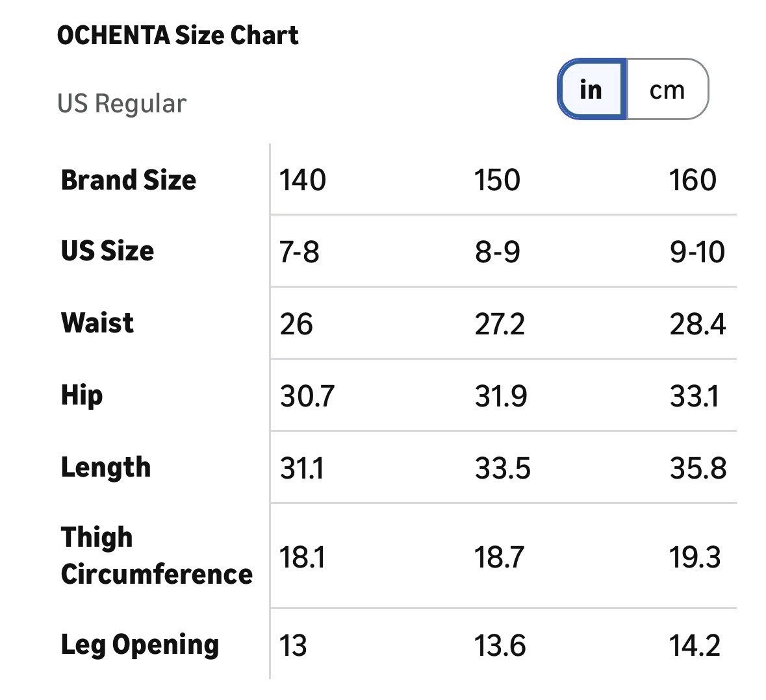Image resolution: width=766 pixels, height=700 pixels.
Task: Switch units to centimeters
Action: [667, 90]
